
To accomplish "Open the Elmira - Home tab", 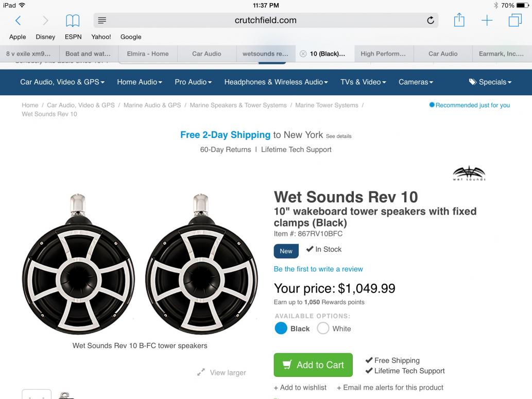I will [x=148, y=54].
